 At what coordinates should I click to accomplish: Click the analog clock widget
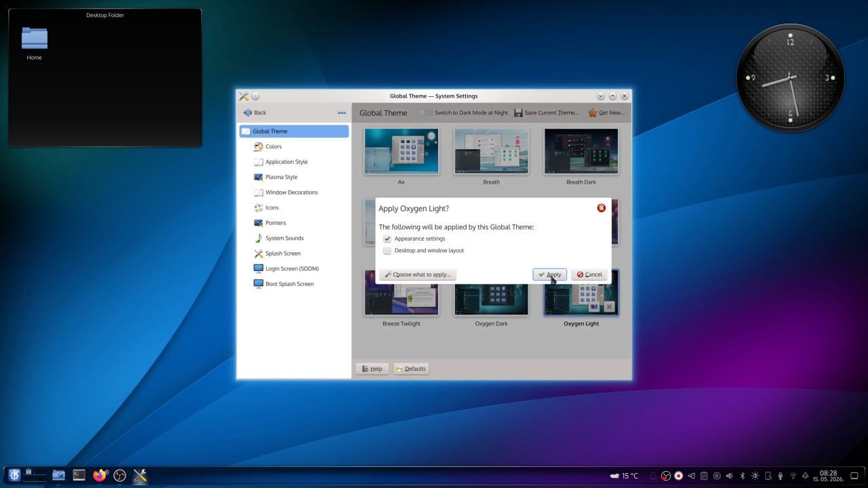tap(790, 79)
